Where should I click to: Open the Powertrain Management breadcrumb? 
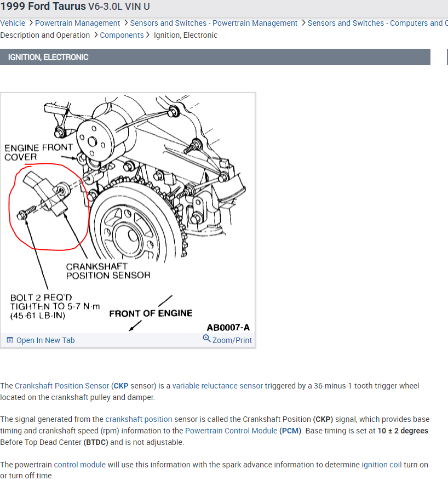[x=77, y=23]
